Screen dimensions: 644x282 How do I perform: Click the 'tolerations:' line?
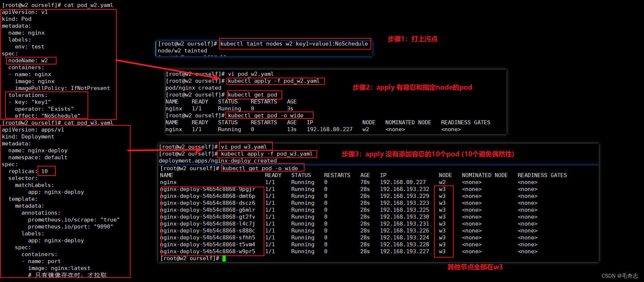(x=28, y=95)
